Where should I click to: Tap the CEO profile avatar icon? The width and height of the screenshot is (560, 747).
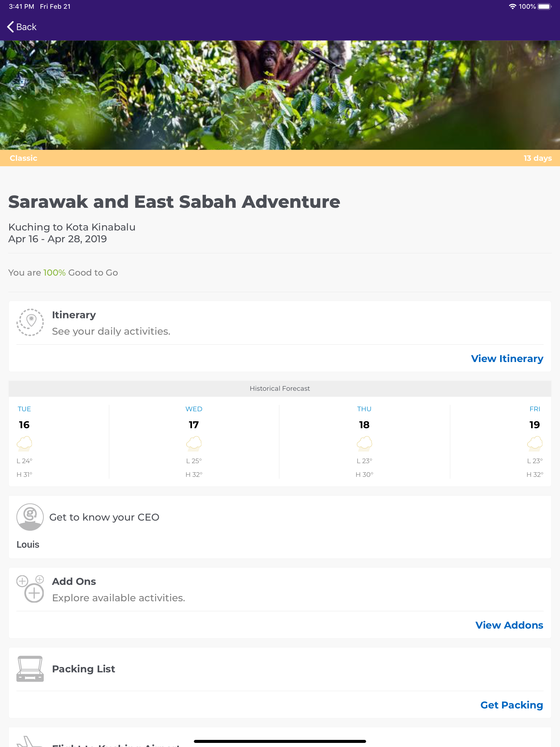30,517
